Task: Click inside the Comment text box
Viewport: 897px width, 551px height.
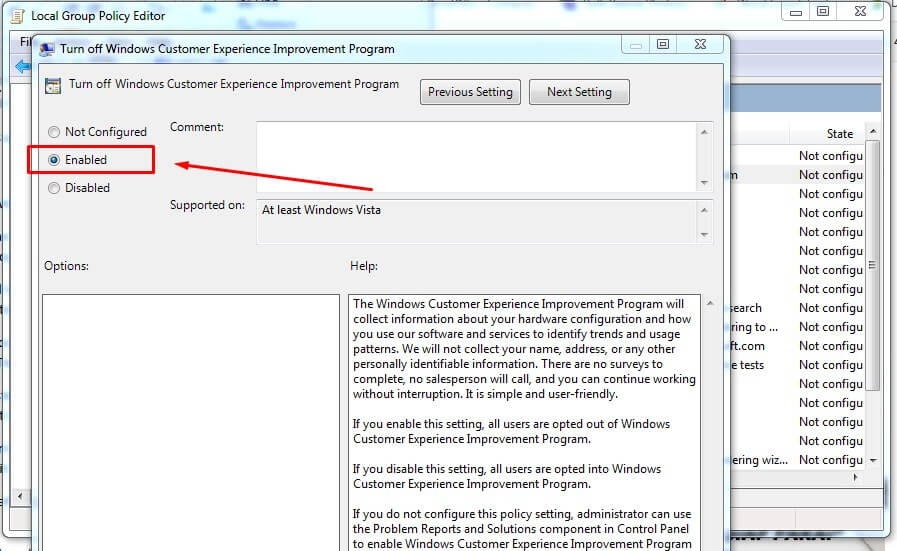Action: (476, 157)
